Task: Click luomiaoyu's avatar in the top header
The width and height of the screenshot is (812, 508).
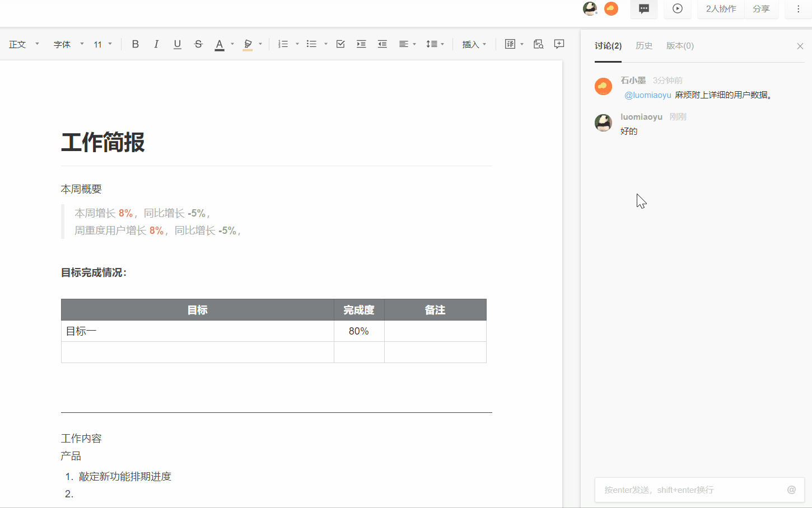Action: click(590, 8)
